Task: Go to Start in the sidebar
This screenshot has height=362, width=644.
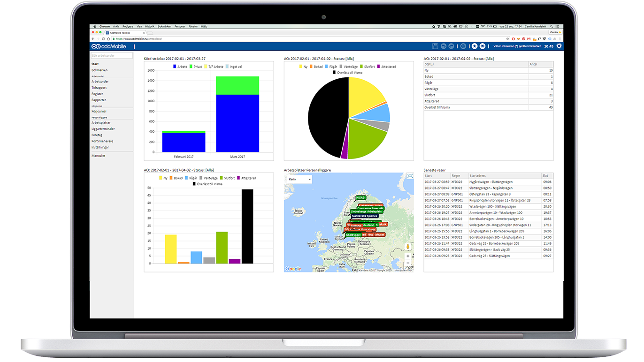Action: (x=95, y=64)
